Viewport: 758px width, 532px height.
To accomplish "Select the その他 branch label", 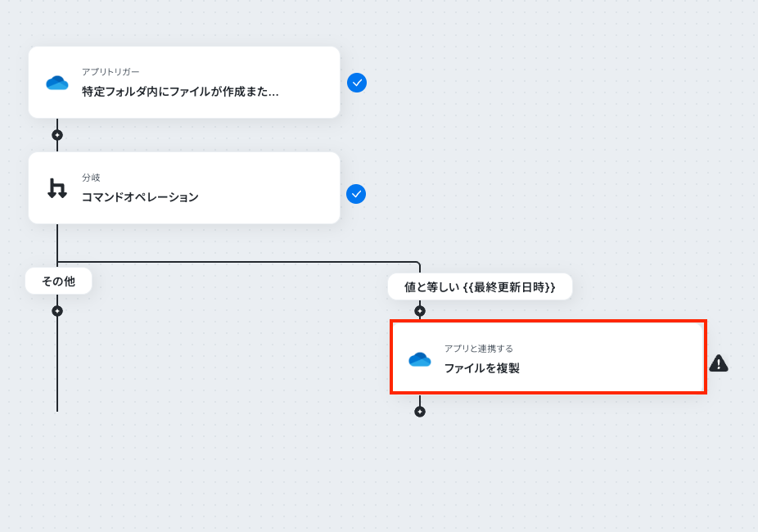I will (58, 282).
